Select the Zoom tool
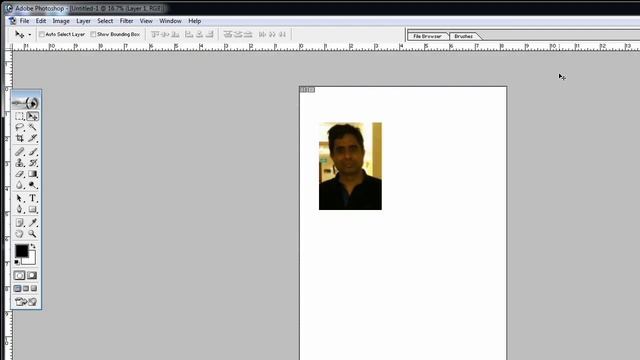 (32, 234)
